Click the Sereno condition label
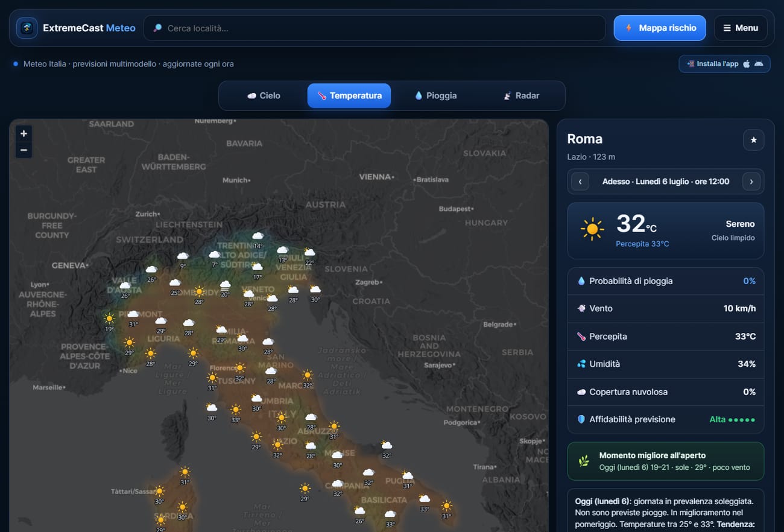This screenshot has width=784, height=532. (740, 224)
